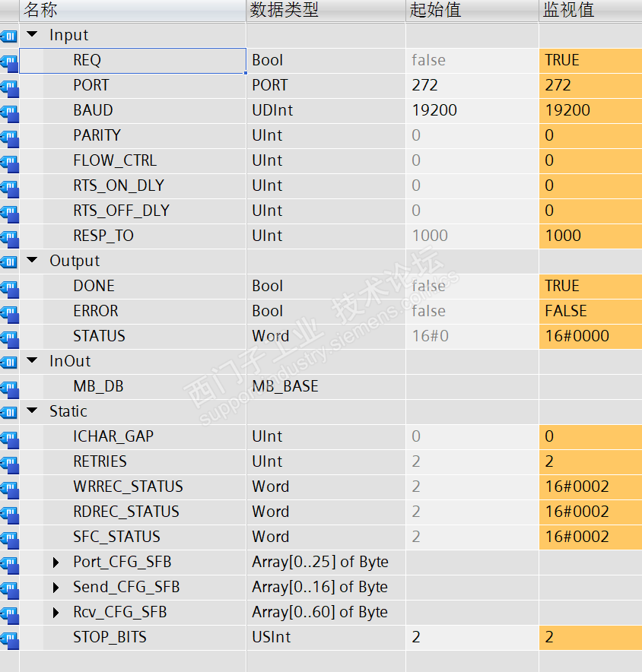
Task: Select the FLOW_CTRL name cell
Action: [x=132, y=160]
